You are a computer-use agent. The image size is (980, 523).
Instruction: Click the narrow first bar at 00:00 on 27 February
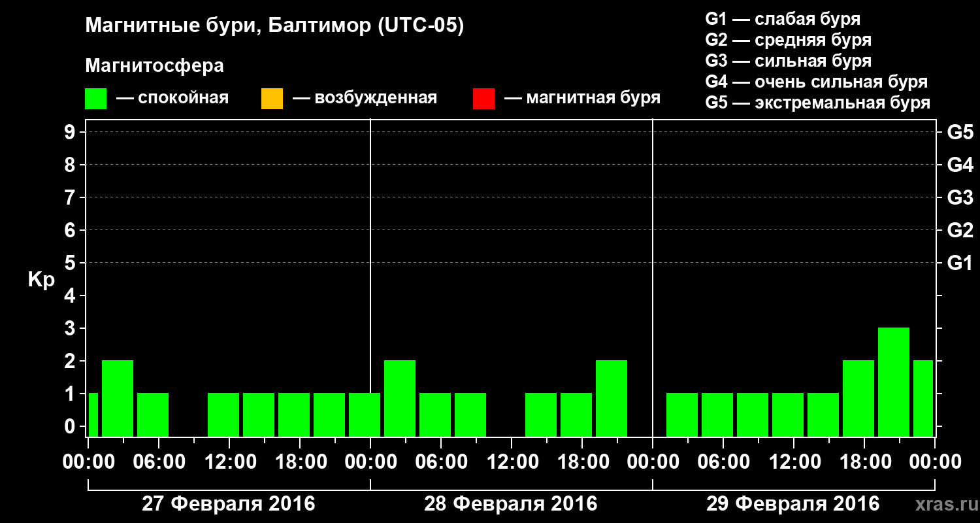pos(93,414)
